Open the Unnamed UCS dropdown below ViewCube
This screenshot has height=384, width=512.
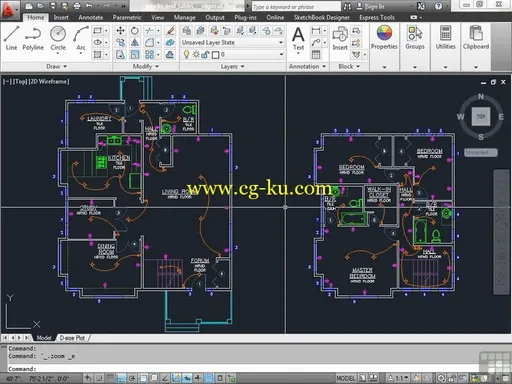pos(481,152)
